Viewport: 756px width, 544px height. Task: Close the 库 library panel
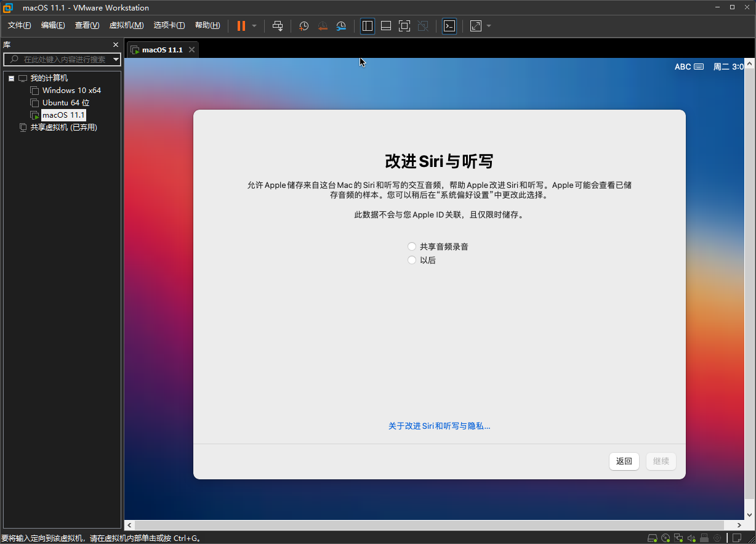[116, 45]
